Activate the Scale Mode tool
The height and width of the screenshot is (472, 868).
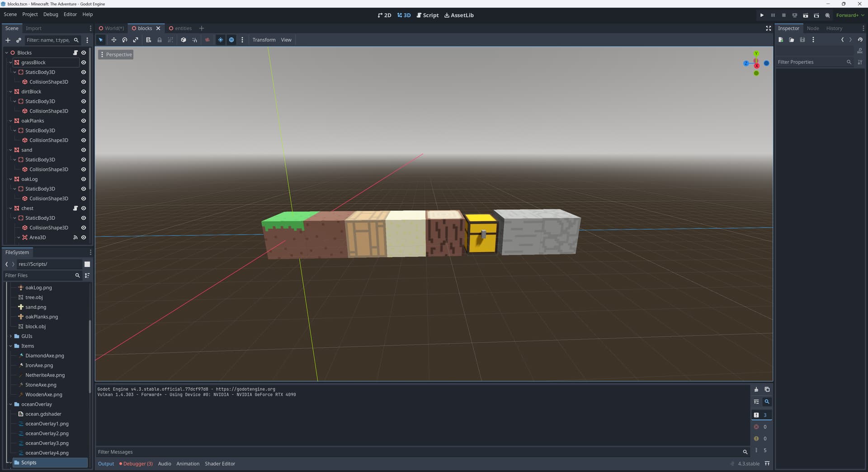136,40
